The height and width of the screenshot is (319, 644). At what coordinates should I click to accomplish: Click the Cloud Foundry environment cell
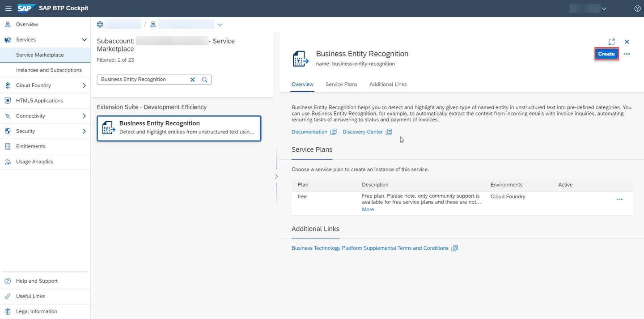click(508, 196)
